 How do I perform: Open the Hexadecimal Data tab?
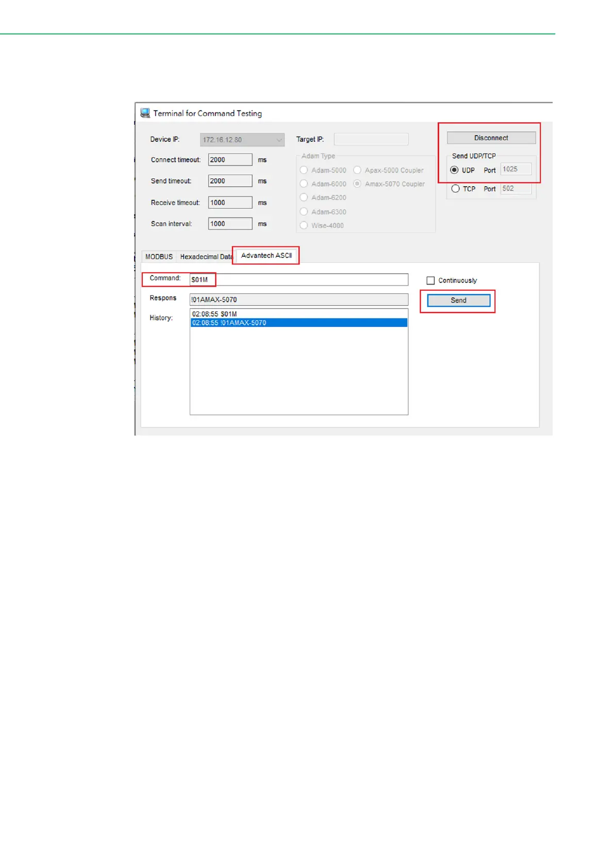coord(205,257)
